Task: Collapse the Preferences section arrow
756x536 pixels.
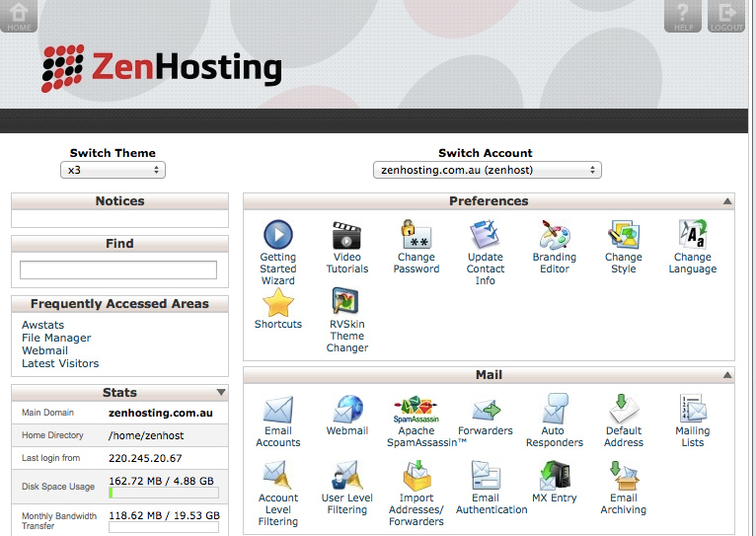Action: point(727,201)
